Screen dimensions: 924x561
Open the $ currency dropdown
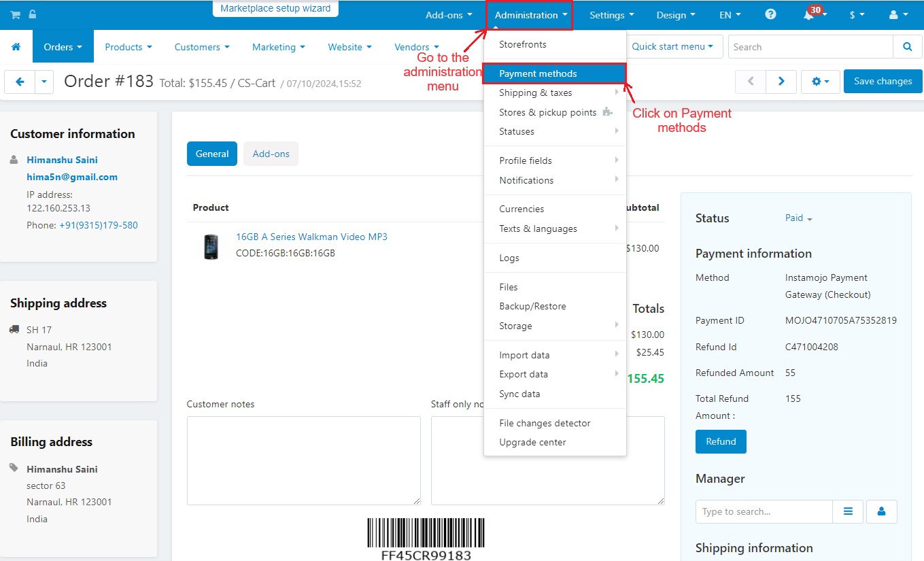coord(857,15)
